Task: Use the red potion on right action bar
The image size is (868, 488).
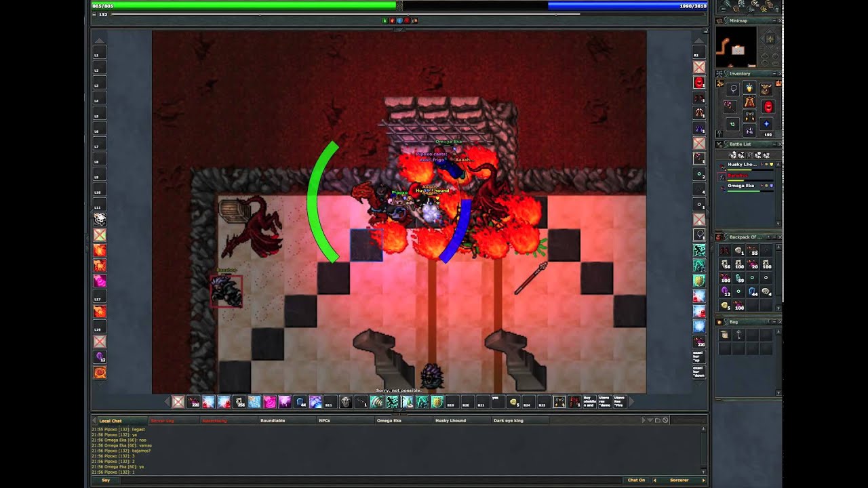Action: 699,82
